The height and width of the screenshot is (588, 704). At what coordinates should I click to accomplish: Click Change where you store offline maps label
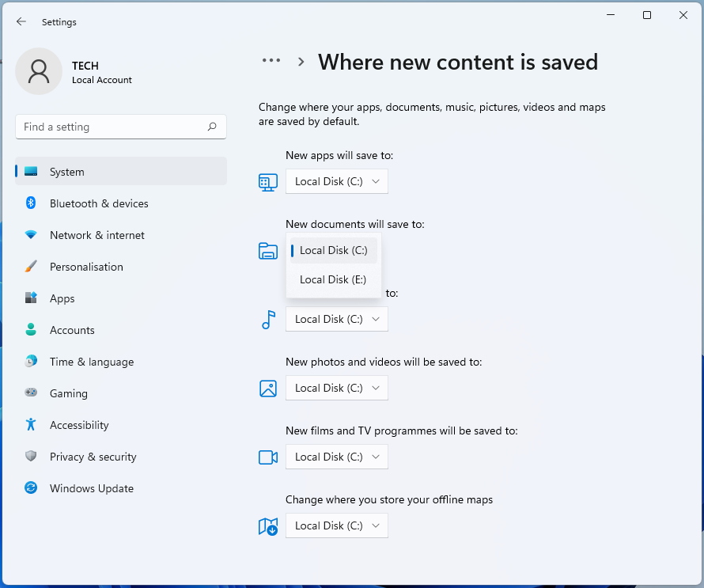[389, 499]
